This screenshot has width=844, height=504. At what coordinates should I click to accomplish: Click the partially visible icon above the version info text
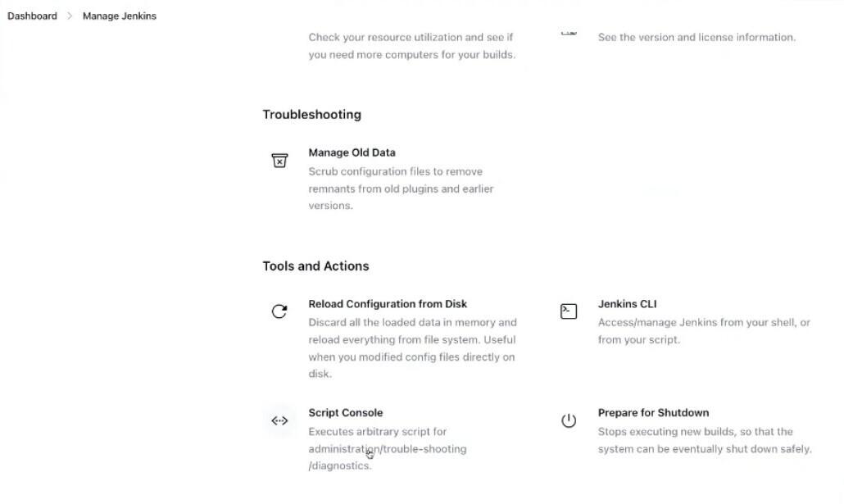[x=569, y=34]
